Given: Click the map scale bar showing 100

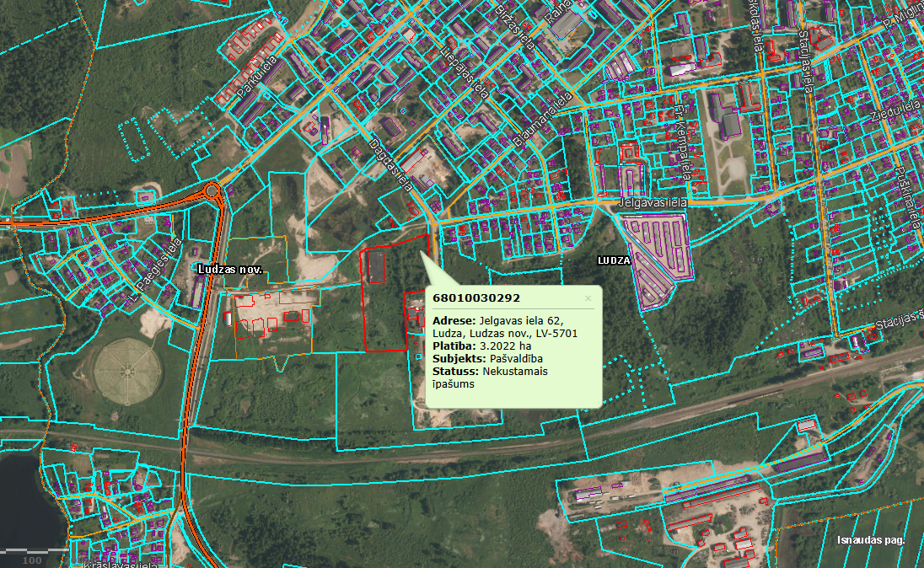Looking at the screenshot, I should coord(34,556).
